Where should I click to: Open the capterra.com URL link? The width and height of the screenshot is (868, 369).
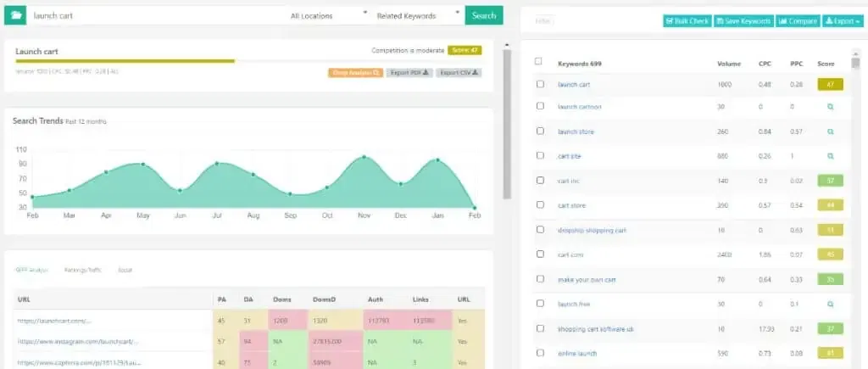[79, 363]
